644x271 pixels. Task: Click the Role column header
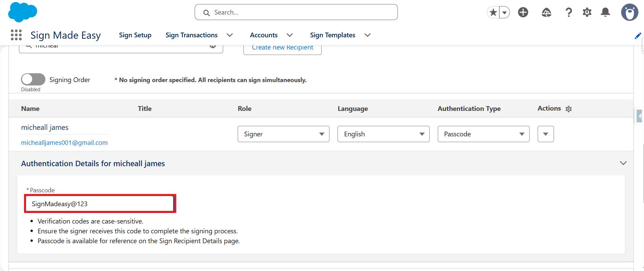coord(244,109)
